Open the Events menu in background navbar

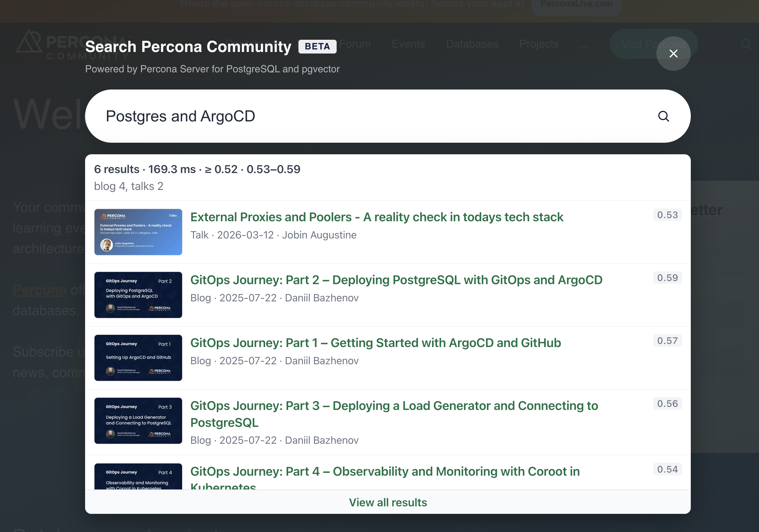(408, 44)
